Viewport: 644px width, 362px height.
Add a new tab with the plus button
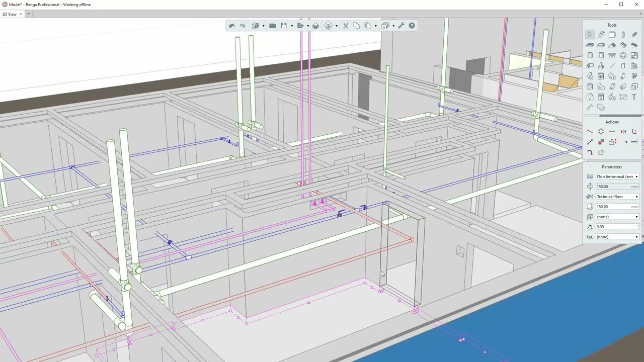29,14
